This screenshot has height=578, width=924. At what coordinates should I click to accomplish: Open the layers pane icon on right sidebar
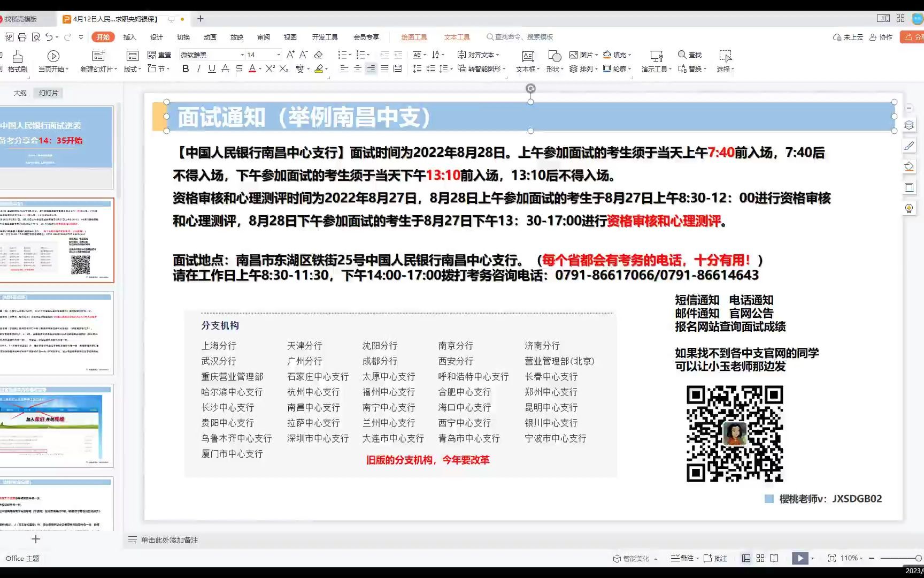[909, 125]
